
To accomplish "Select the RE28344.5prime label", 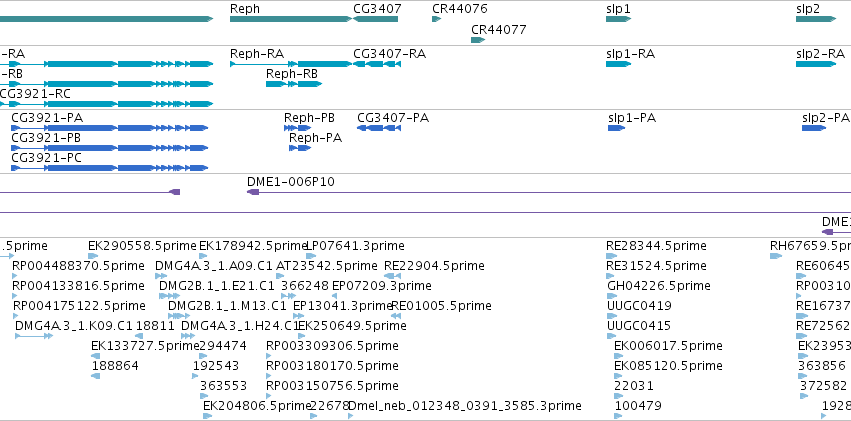I will tap(656, 246).
